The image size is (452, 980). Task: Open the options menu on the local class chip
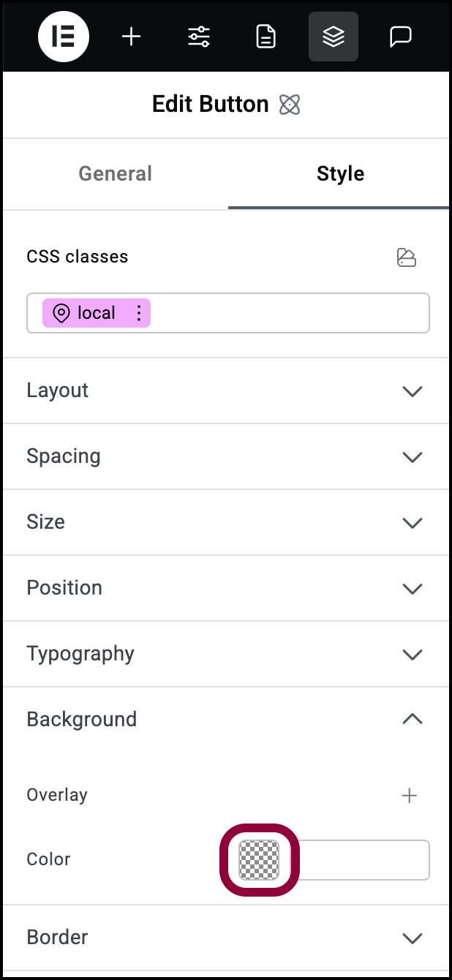(138, 313)
